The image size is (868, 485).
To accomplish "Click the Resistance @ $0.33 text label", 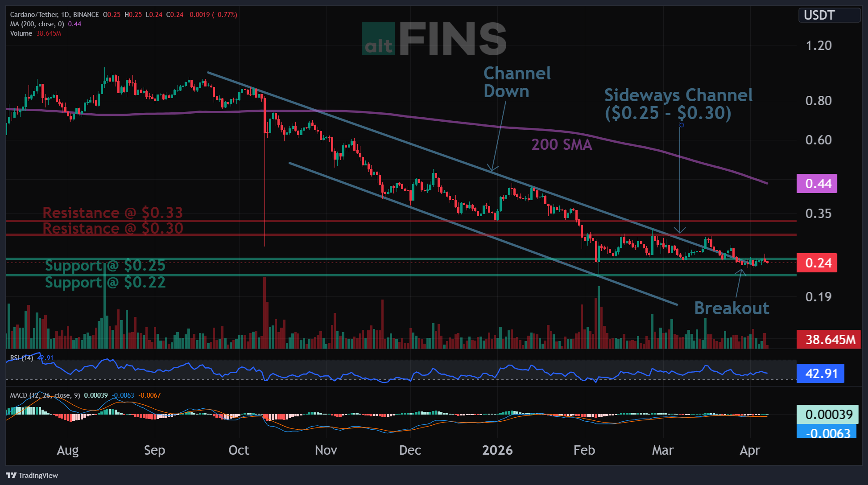I will point(113,213).
